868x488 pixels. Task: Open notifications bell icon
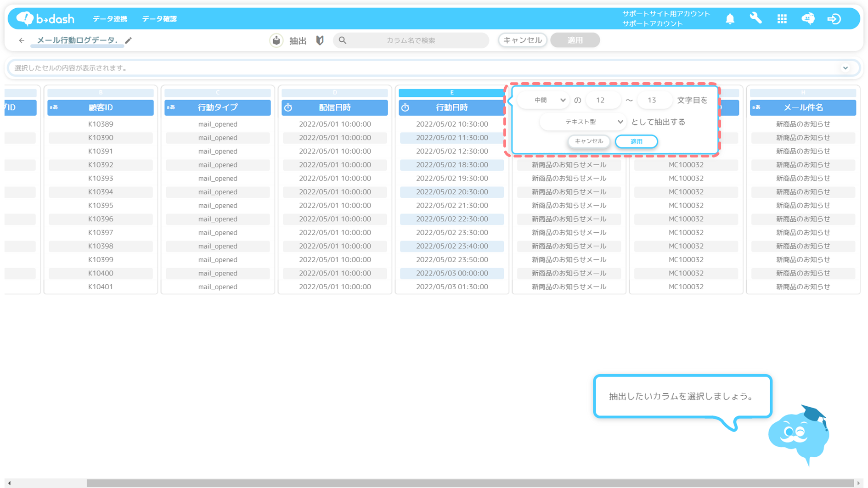click(730, 19)
